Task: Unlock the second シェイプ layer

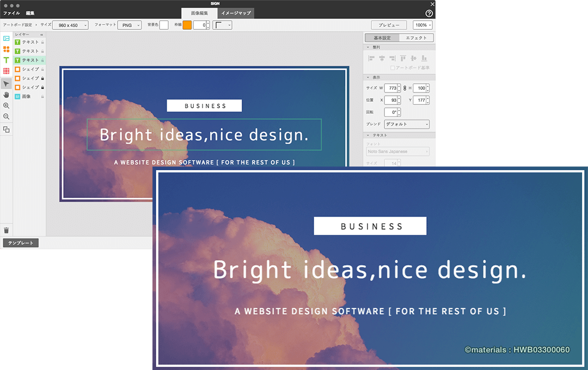Action: click(42, 78)
